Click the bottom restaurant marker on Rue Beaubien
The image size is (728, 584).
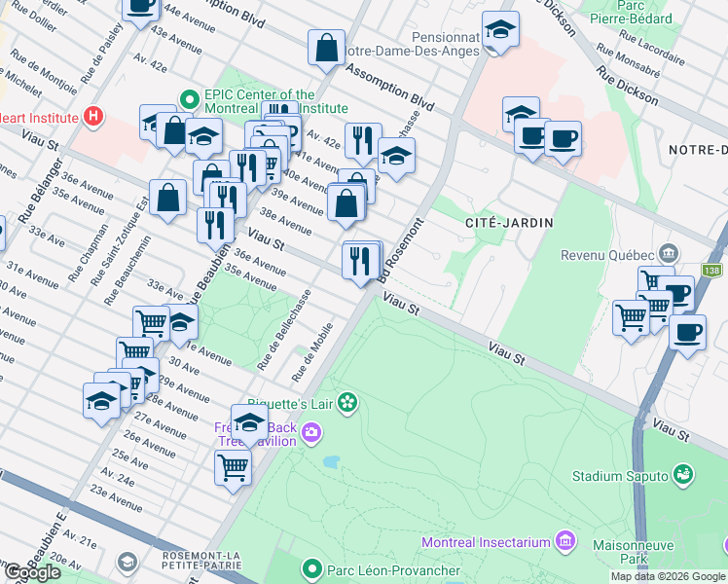[215, 227]
